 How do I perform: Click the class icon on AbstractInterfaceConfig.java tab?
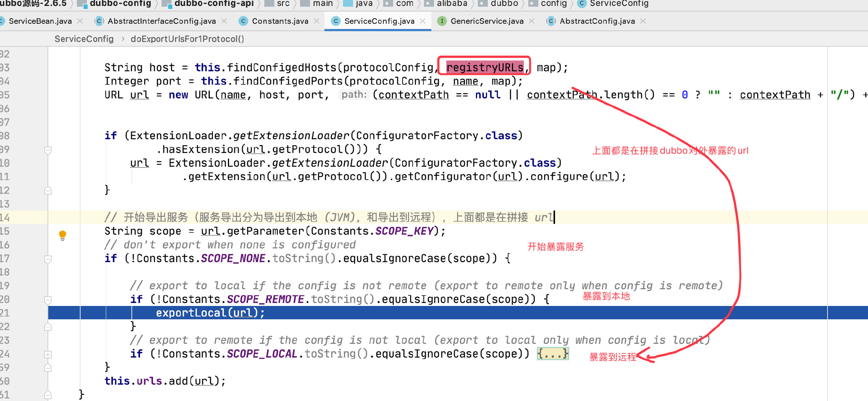pyautogui.click(x=99, y=21)
